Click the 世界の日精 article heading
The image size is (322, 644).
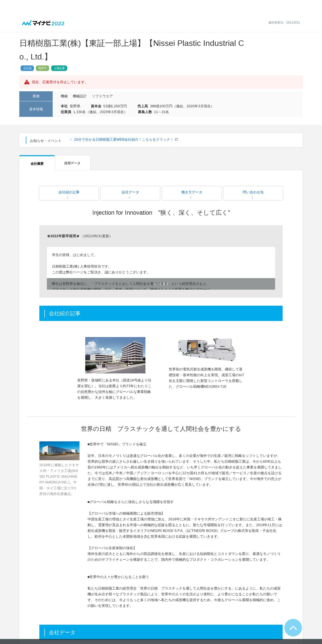(161, 429)
